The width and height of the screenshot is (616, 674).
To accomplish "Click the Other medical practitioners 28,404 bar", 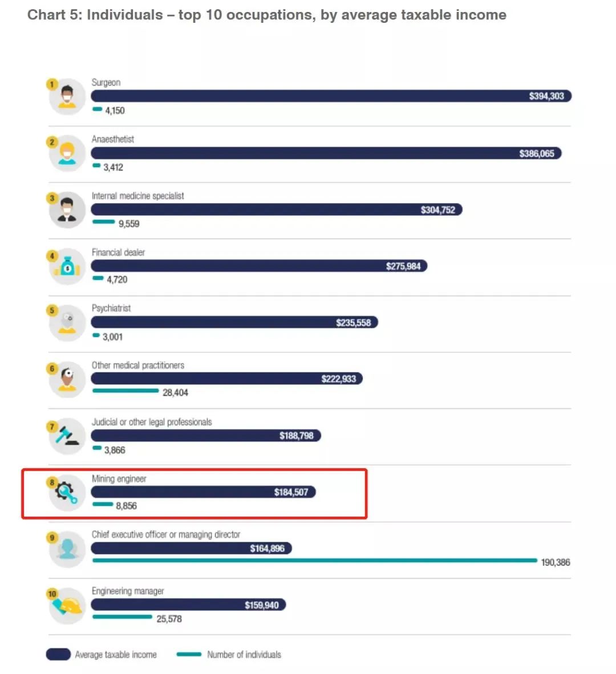I will click(125, 391).
